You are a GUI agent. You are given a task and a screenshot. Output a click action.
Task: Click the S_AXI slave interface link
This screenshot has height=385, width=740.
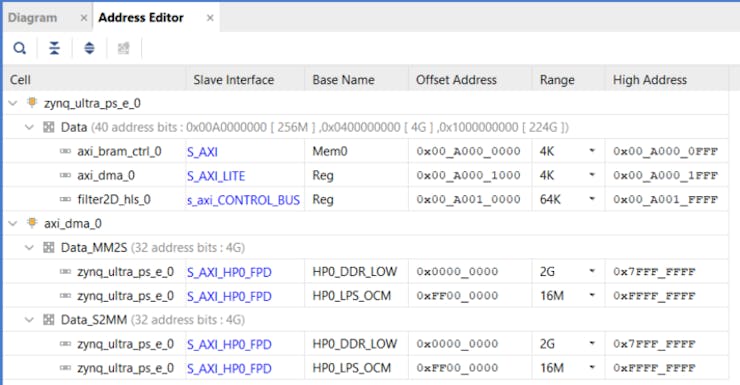click(202, 152)
